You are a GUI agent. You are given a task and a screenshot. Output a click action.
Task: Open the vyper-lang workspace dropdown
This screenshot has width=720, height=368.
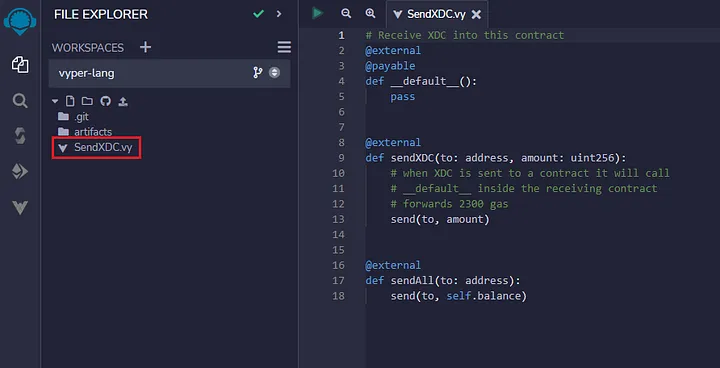click(169, 73)
